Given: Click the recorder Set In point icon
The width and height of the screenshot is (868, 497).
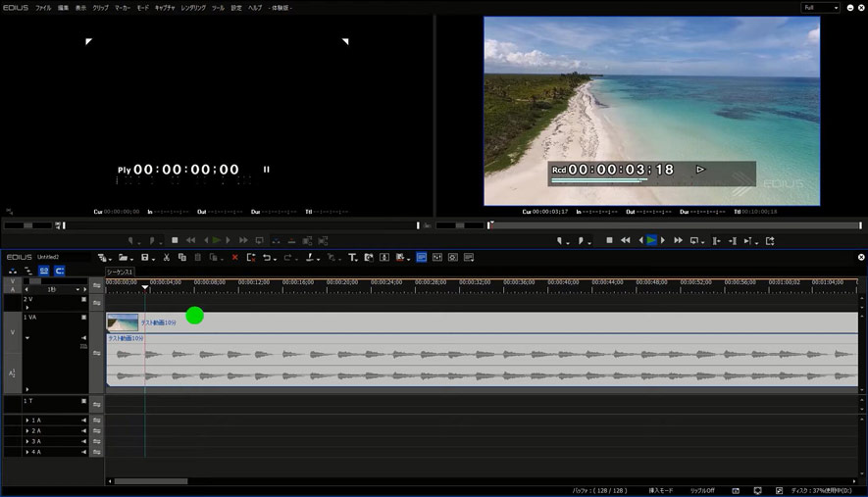Looking at the screenshot, I should click(x=560, y=241).
